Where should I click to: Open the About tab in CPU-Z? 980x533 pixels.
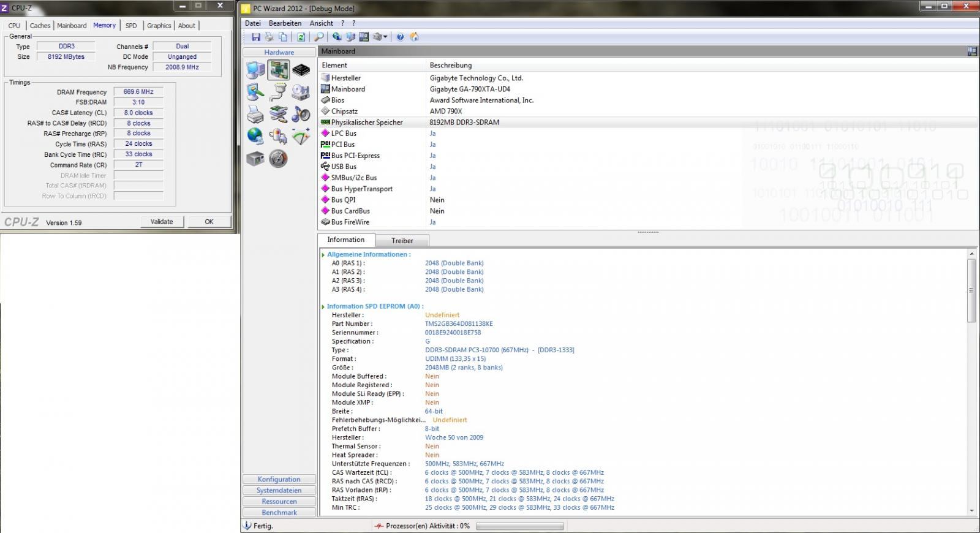click(x=187, y=26)
